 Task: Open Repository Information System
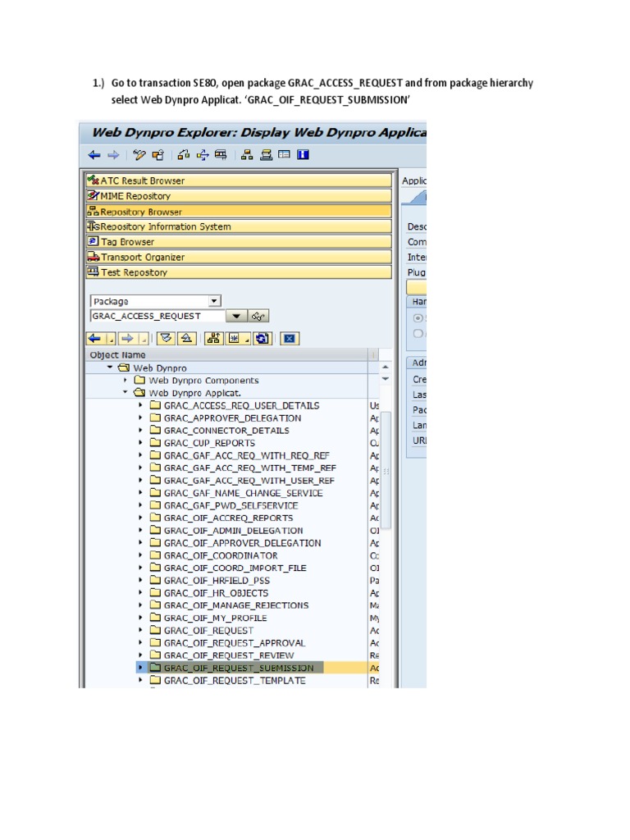click(x=239, y=226)
